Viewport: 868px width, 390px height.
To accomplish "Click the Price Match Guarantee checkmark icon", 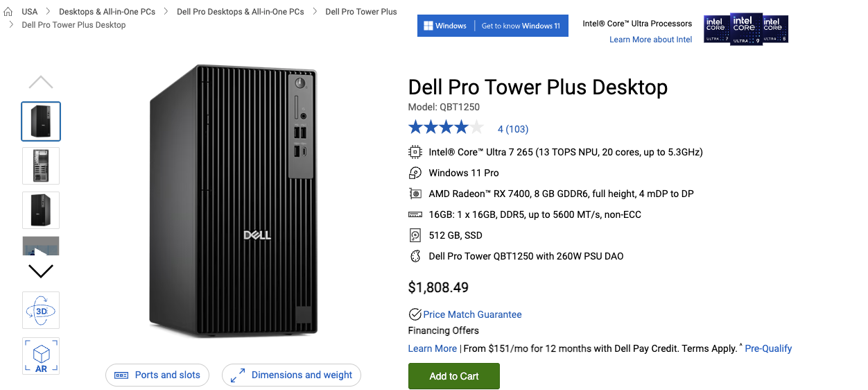I will click(x=415, y=314).
